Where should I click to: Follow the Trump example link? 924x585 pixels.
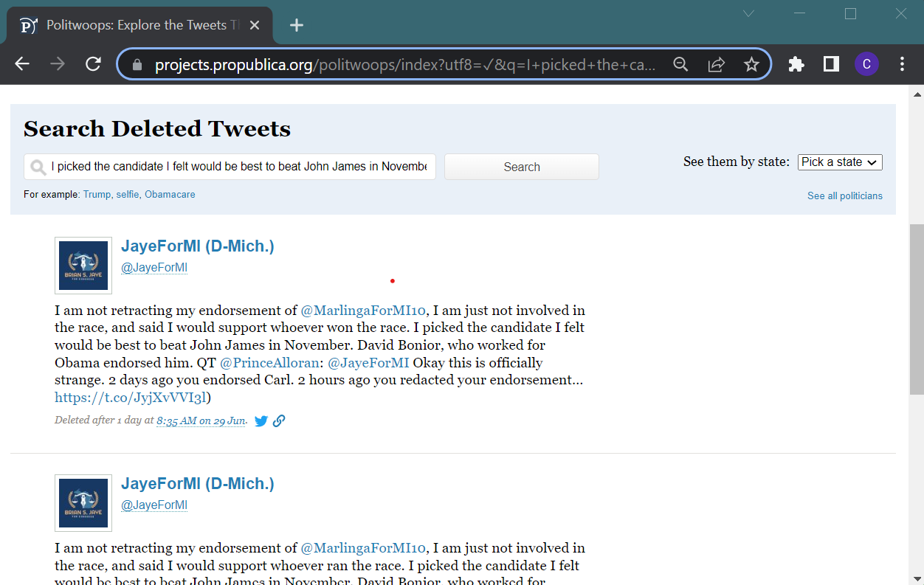click(97, 195)
